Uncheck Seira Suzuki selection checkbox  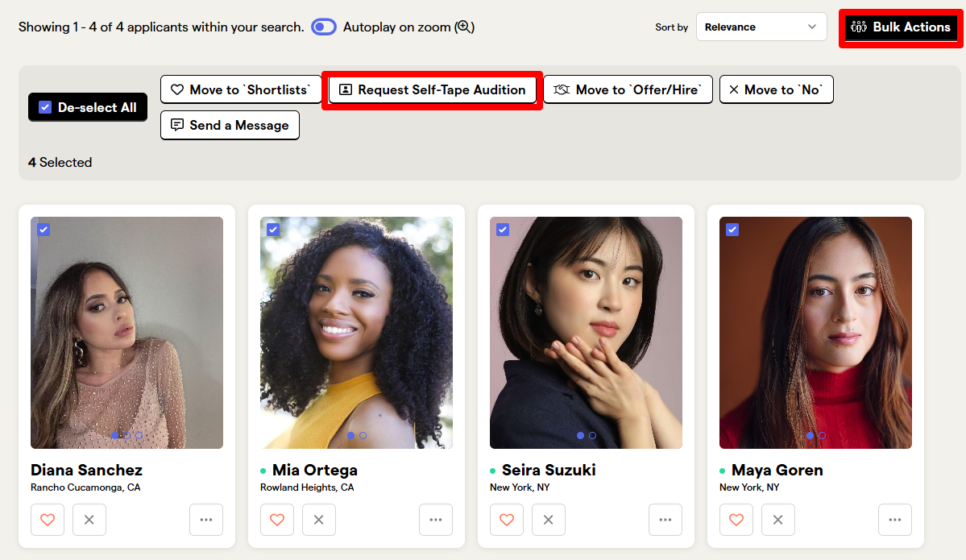(503, 230)
